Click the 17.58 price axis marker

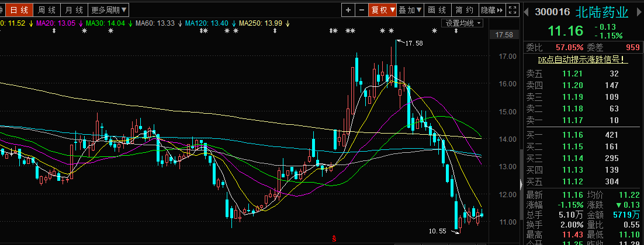[x=504, y=35]
